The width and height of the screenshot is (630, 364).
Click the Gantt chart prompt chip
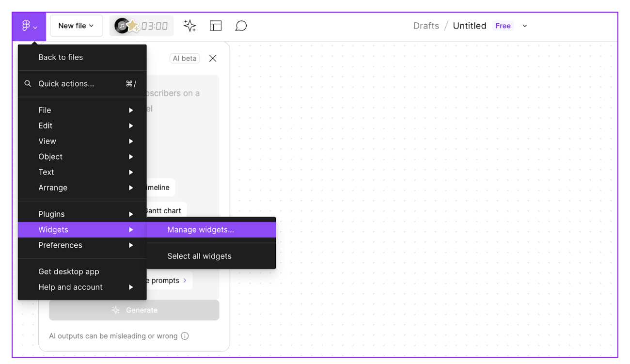[162, 210]
